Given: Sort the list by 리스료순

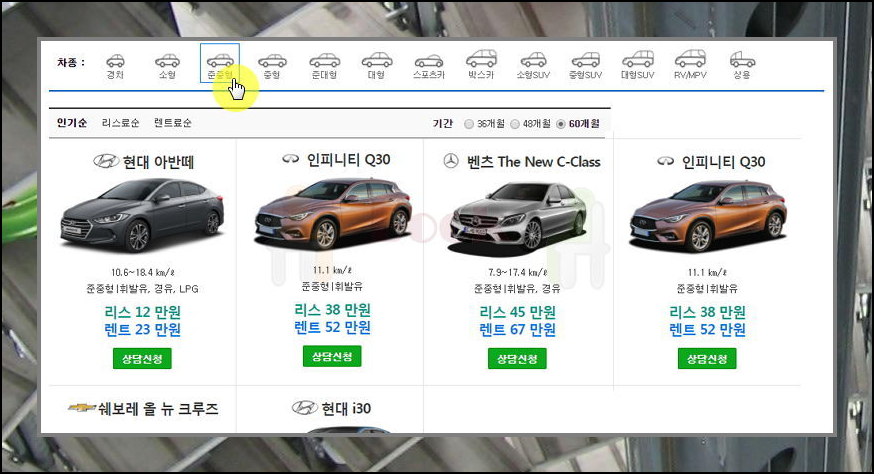Looking at the screenshot, I should [x=120, y=123].
